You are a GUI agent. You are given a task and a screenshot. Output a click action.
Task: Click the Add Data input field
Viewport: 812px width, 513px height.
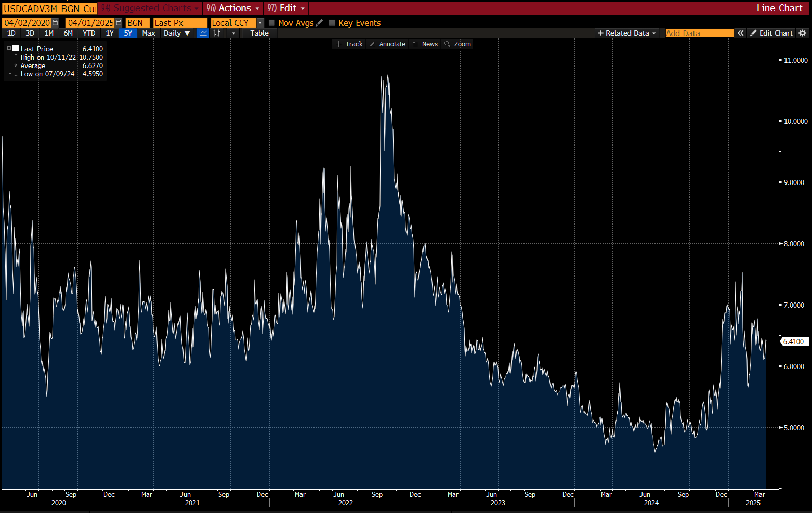coord(699,33)
